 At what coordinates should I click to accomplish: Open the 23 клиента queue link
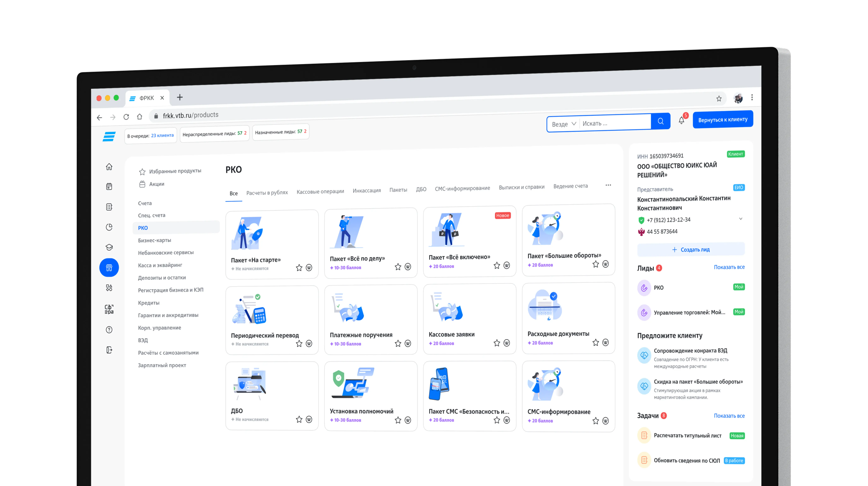[162, 135]
